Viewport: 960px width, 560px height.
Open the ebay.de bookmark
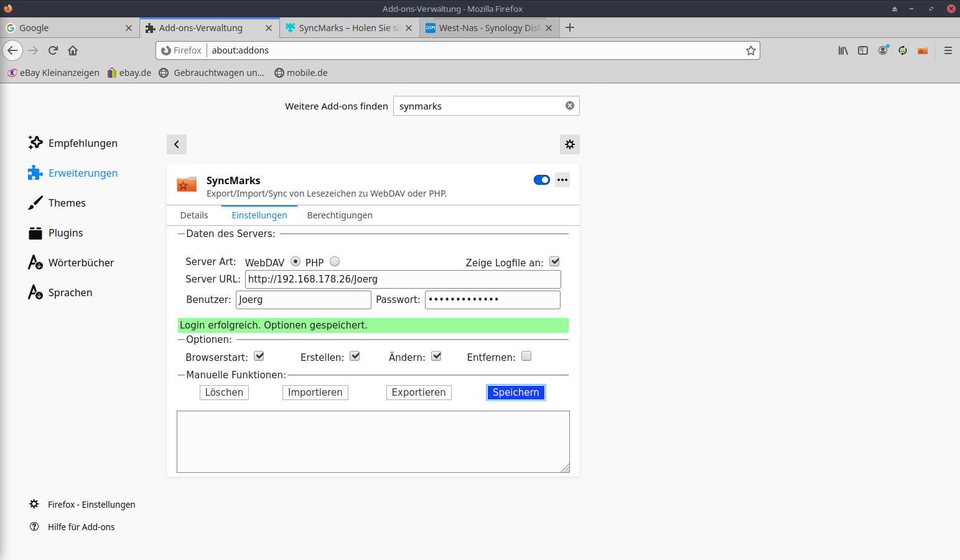click(129, 73)
